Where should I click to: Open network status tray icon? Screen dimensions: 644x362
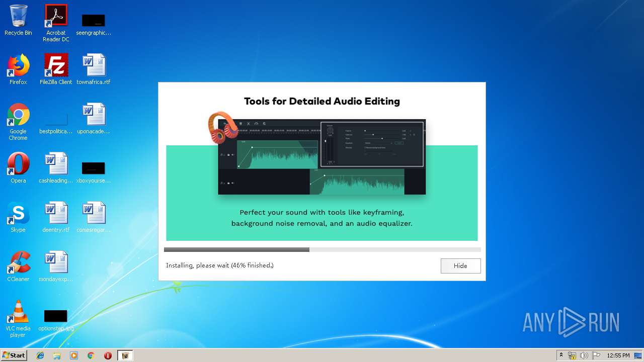tap(572, 355)
